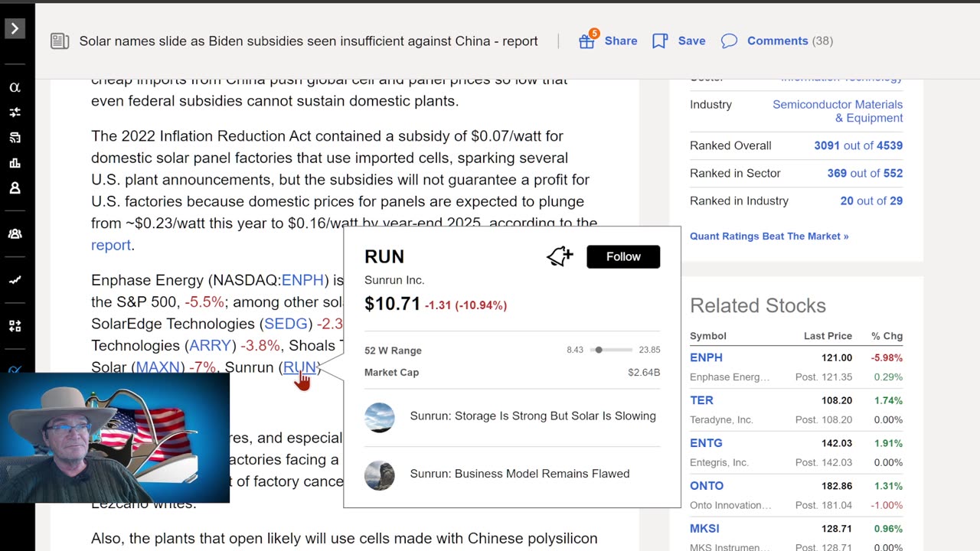Image resolution: width=980 pixels, height=551 pixels.
Task: Click ENPH symbol in Related Stocks
Action: (706, 357)
